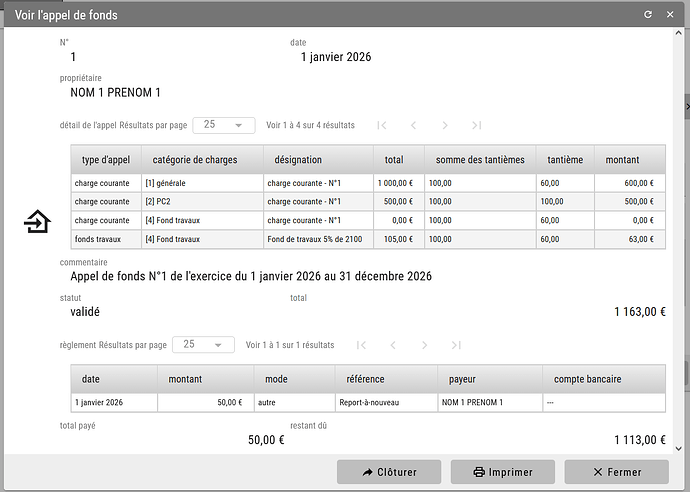Image resolution: width=690 pixels, height=492 pixels.
Task: Sort by payeur column header
Action: click(490, 379)
